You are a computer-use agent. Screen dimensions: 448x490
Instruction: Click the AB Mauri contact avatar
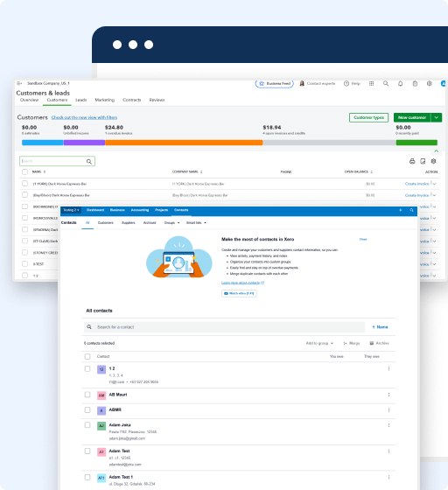(x=101, y=395)
